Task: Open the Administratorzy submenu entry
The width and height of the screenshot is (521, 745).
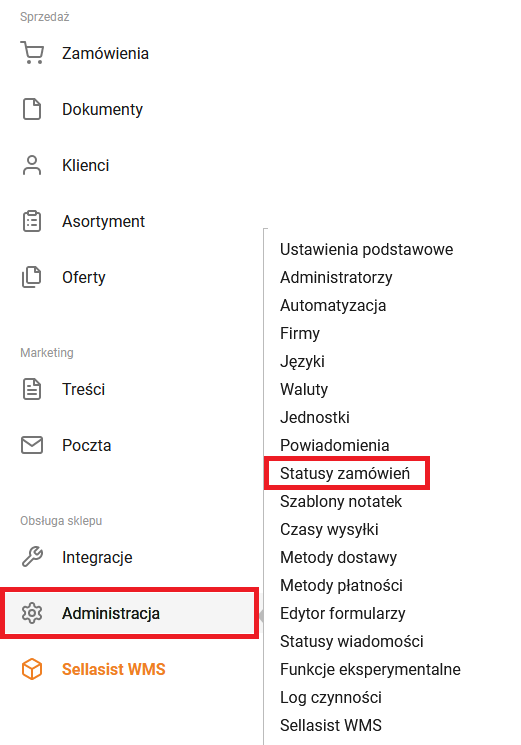Action: tap(336, 277)
